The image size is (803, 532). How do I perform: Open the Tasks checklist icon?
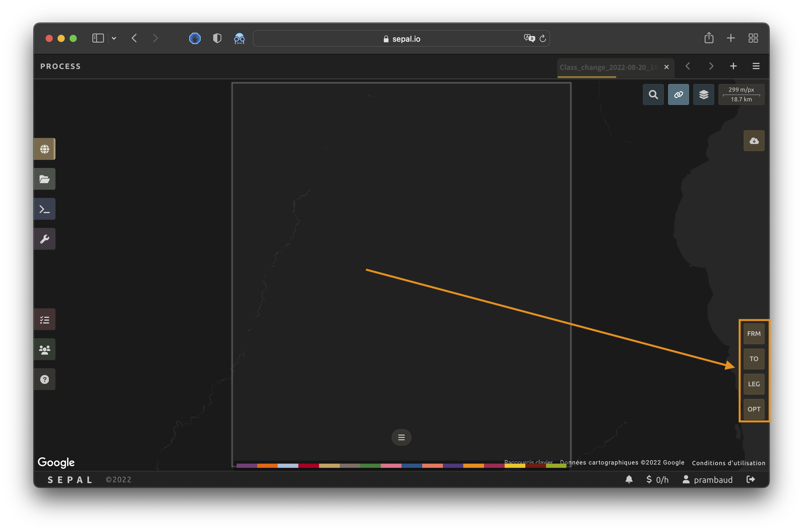click(44, 319)
